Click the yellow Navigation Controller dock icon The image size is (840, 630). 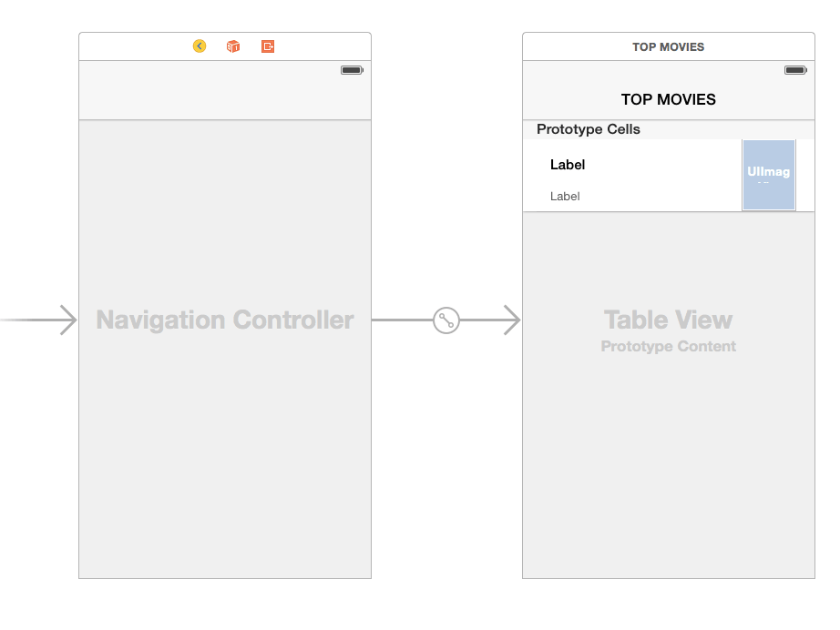tap(200, 46)
